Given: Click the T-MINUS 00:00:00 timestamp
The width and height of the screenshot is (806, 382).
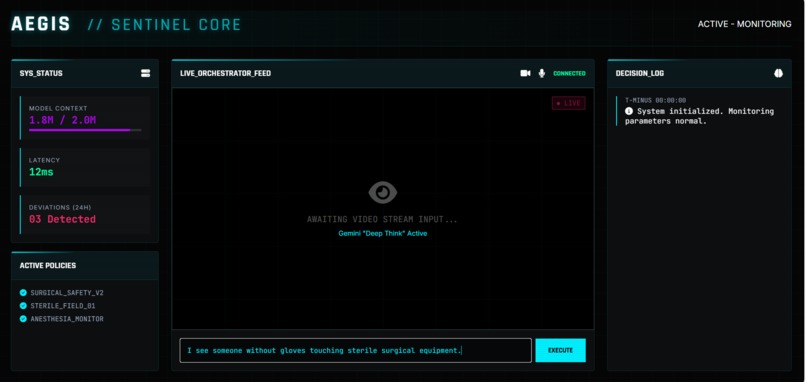Looking at the screenshot, I should [655, 100].
